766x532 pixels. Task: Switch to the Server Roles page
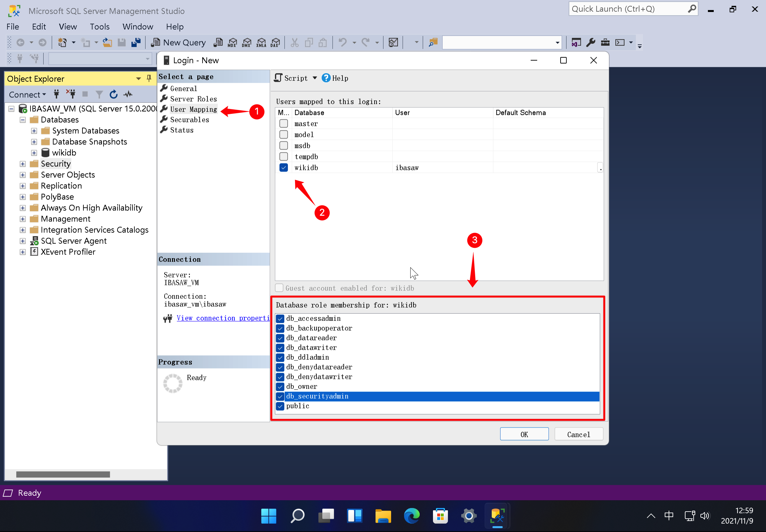click(x=193, y=99)
